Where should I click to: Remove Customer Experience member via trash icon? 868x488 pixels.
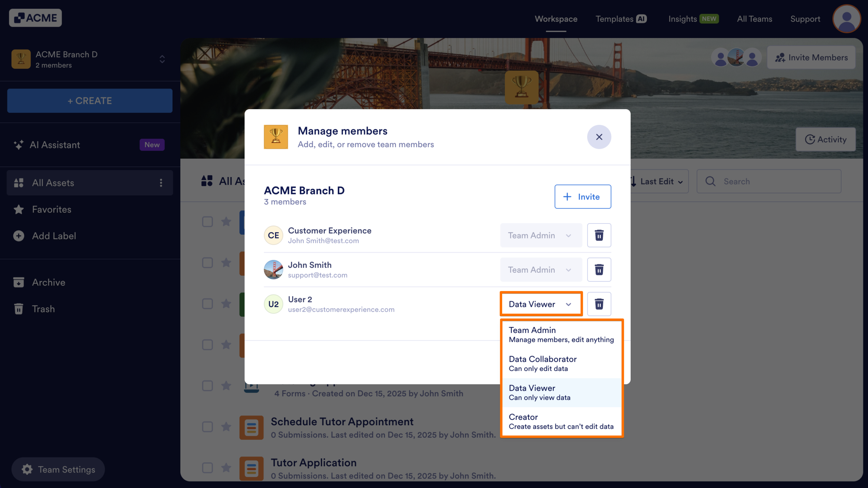coord(599,235)
